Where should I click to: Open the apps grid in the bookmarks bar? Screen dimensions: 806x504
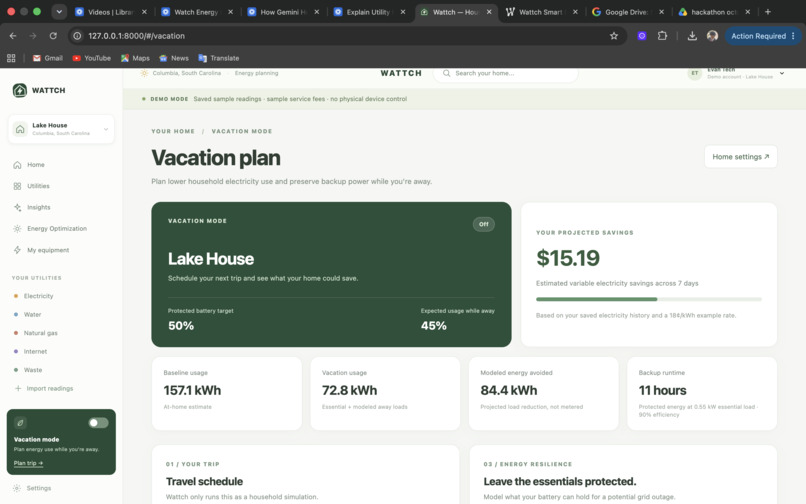11,58
